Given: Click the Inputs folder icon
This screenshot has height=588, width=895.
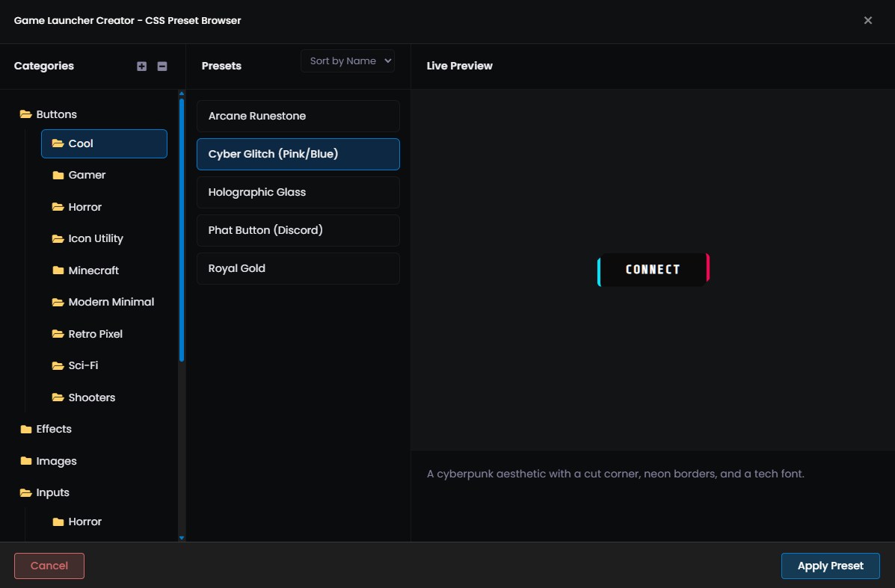Looking at the screenshot, I should tap(26, 492).
